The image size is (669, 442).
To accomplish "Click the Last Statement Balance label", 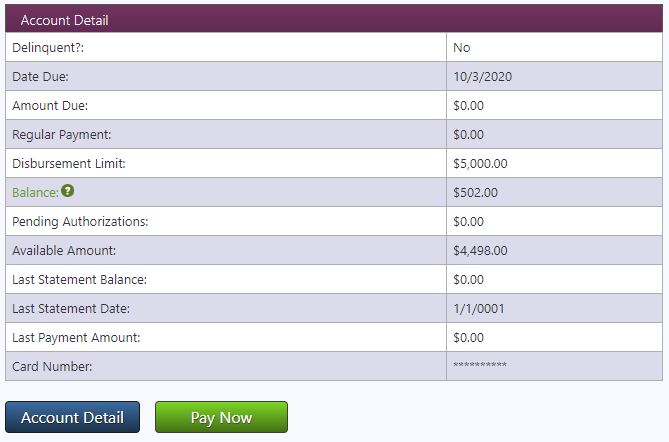I will pos(79,279).
